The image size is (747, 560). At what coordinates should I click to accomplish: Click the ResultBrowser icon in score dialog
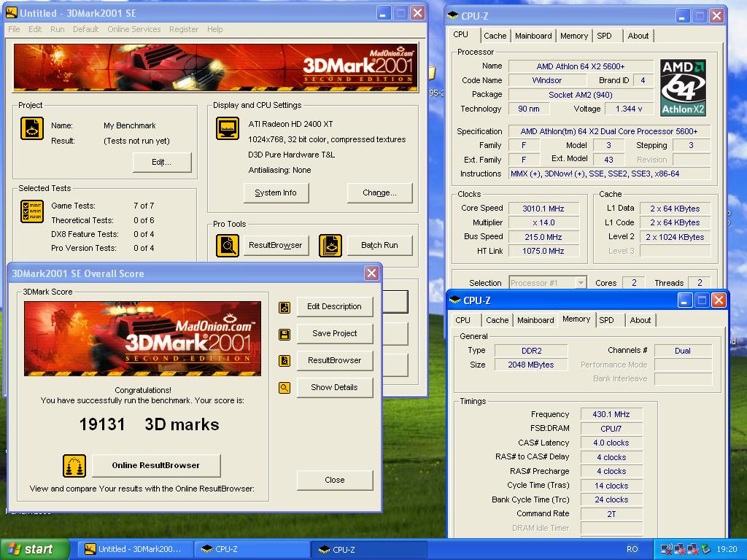coord(285,361)
